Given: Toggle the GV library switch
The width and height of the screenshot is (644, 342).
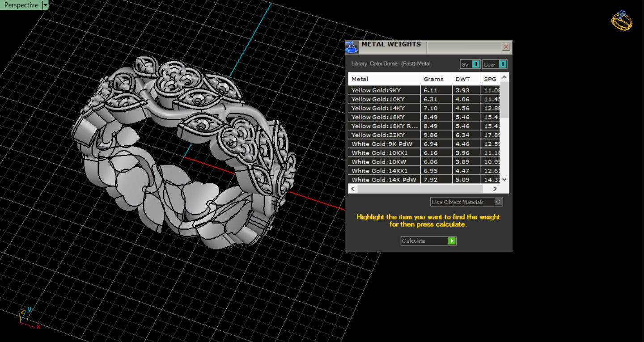Looking at the screenshot, I should [470, 64].
